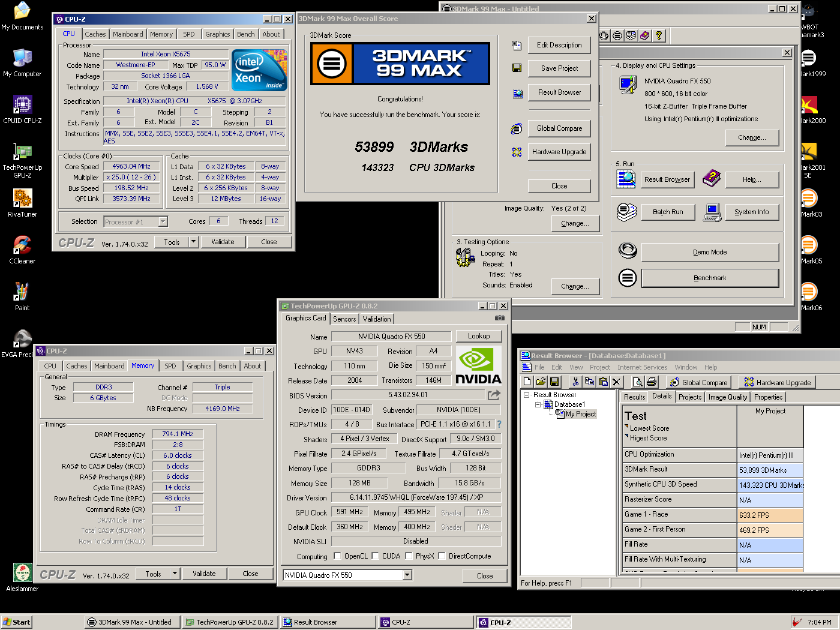This screenshot has width=840, height=630.
Task: Click Demo Mode button in 3DMark
Action: coord(710,253)
